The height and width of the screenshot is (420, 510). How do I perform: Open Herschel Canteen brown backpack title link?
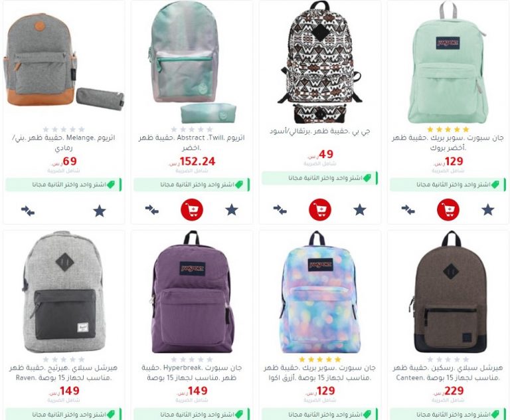448,373
